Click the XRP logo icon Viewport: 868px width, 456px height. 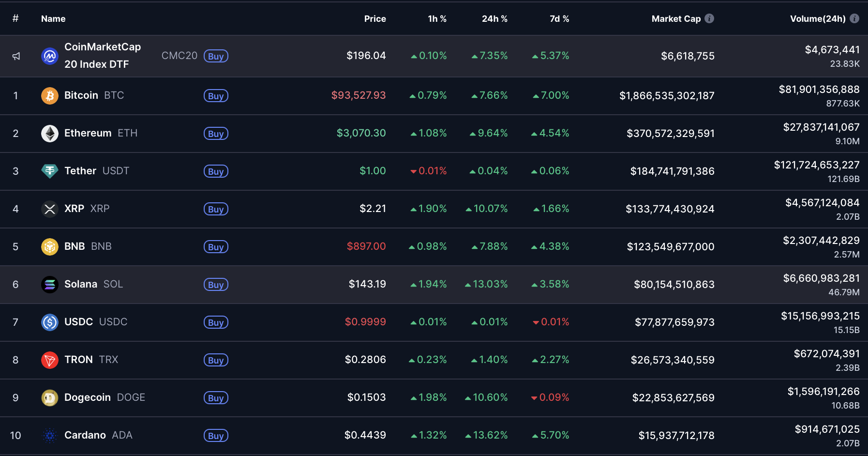coord(49,209)
